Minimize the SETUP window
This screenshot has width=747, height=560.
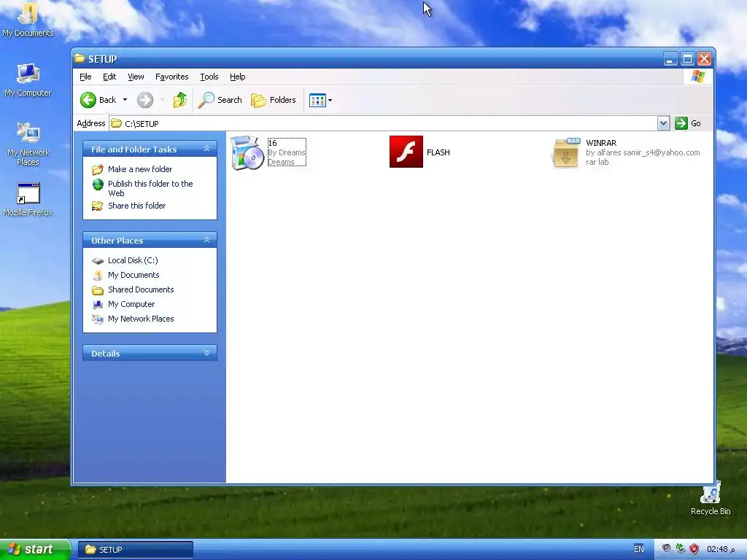pyautogui.click(x=670, y=58)
